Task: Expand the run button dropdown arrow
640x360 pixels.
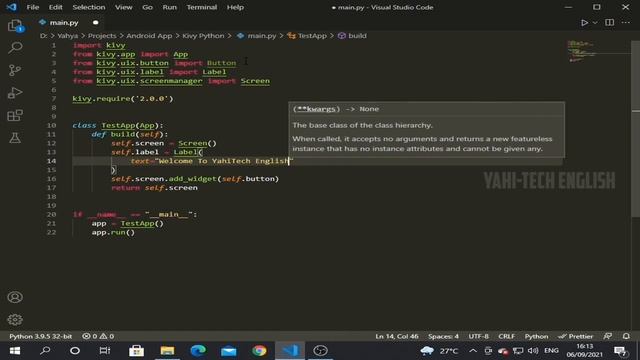Action: click(x=595, y=22)
